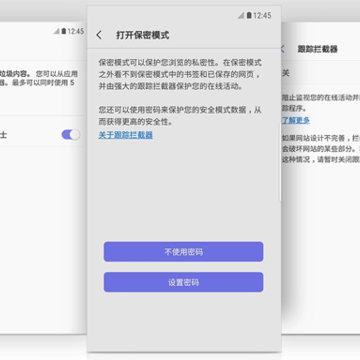Toggle the purple switch on left screen
Viewport: 360px width, 360px height.
(71, 135)
